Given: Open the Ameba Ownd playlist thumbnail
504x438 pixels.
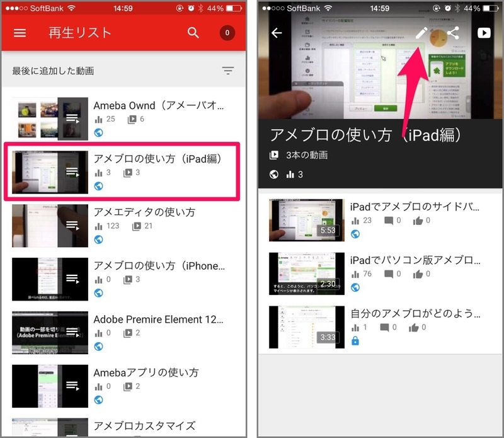Looking at the screenshot, I should [x=50, y=118].
